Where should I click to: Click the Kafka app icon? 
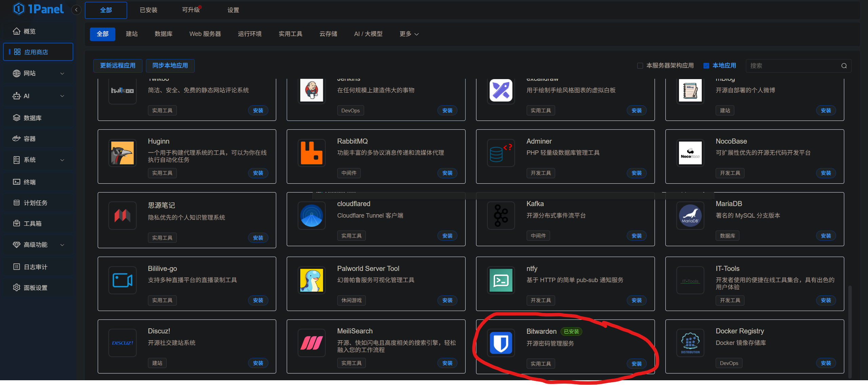coord(501,216)
